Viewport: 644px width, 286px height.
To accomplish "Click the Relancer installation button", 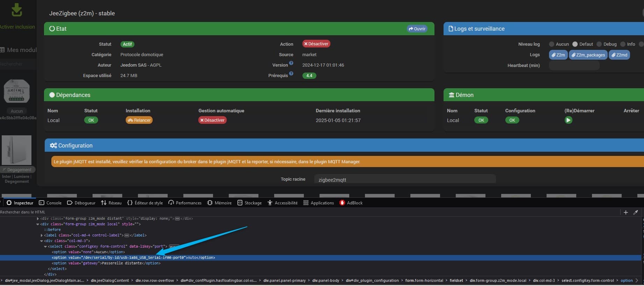I will [x=139, y=120].
